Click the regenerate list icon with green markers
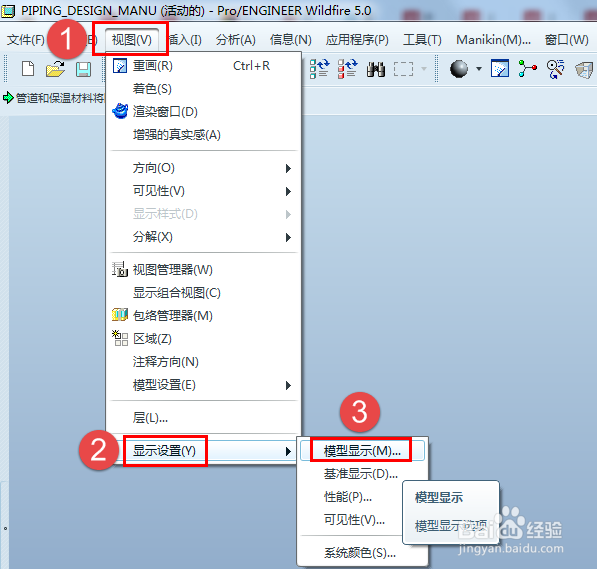Image resolution: width=597 pixels, height=569 pixels. point(319,69)
